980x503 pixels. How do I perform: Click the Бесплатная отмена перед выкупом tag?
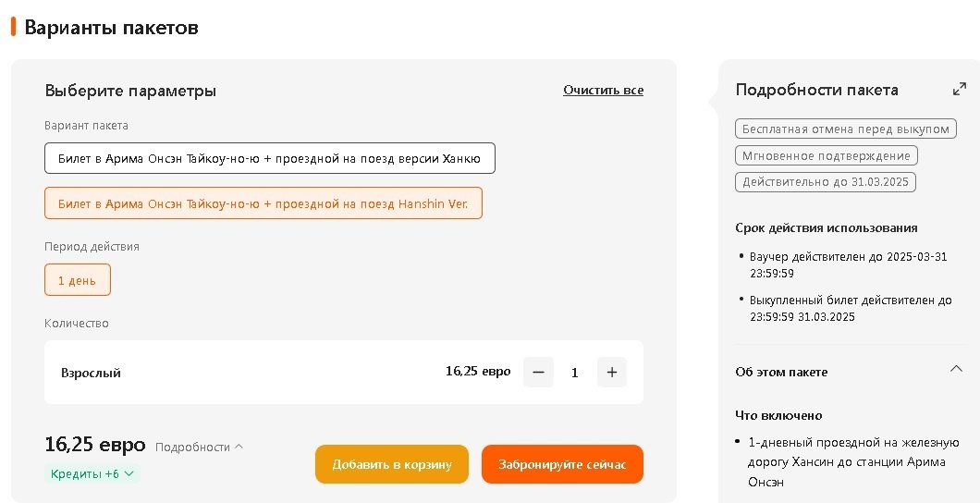point(846,129)
